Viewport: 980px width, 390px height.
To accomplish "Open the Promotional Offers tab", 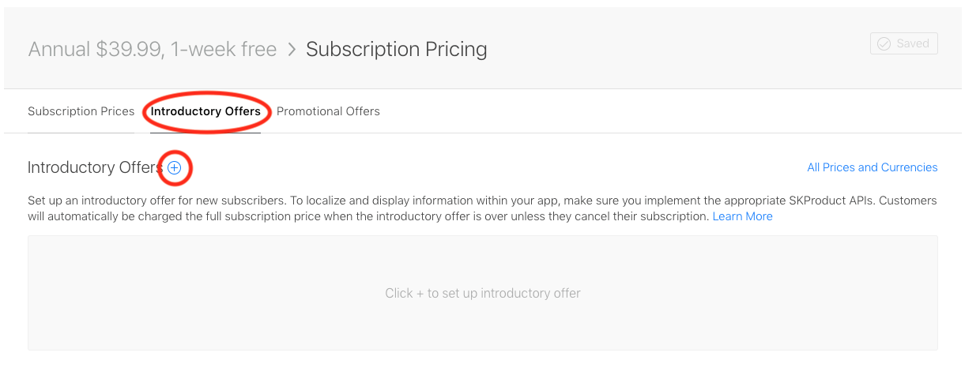I will point(328,111).
